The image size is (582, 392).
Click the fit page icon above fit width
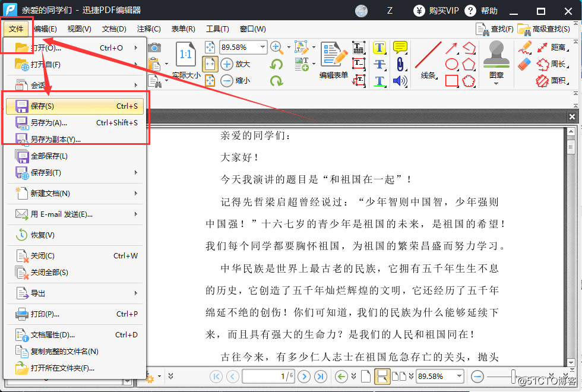(x=210, y=47)
